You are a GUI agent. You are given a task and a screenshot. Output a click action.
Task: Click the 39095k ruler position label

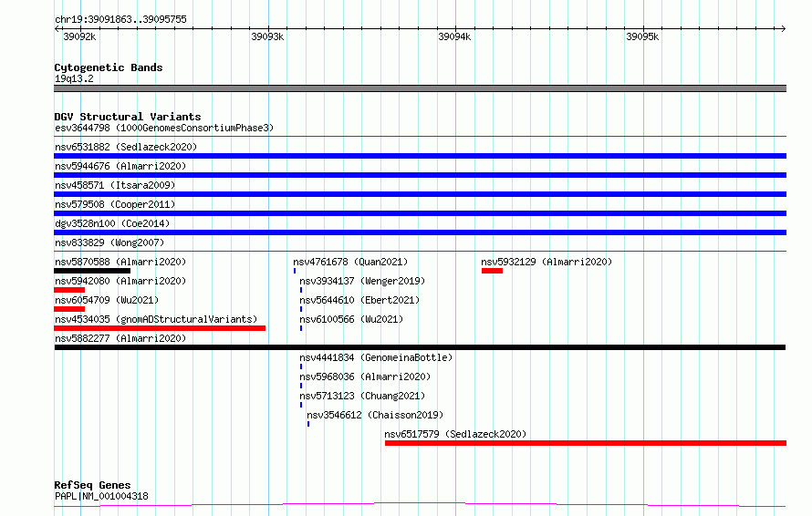click(x=642, y=36)
